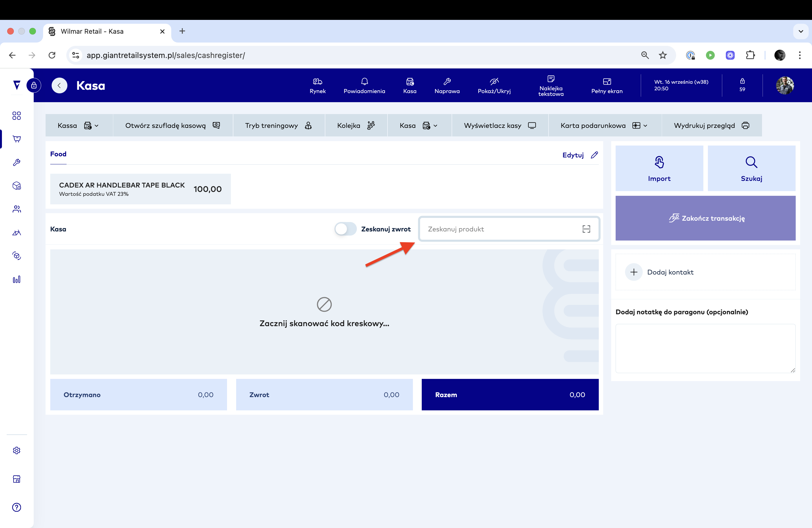Click the sidebar lock button

(34, 85)
